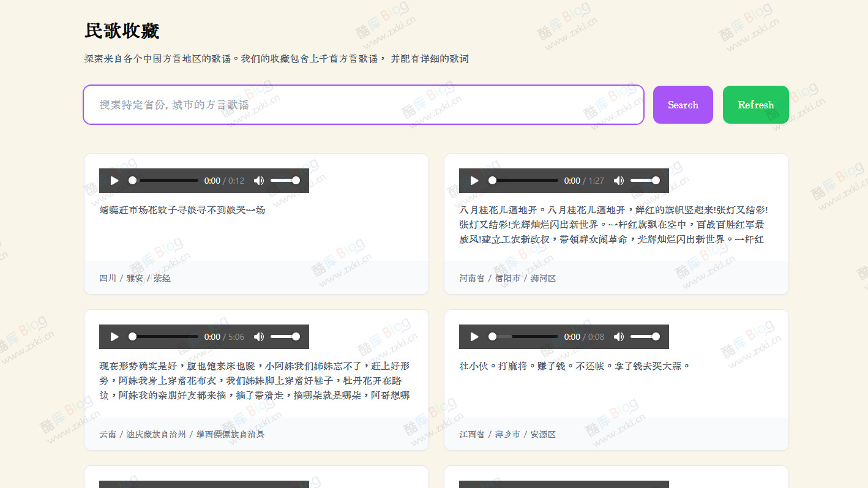Play the 河南信阳 song about 八月桂花
The image size is (868, 488).
click(474, 180)
